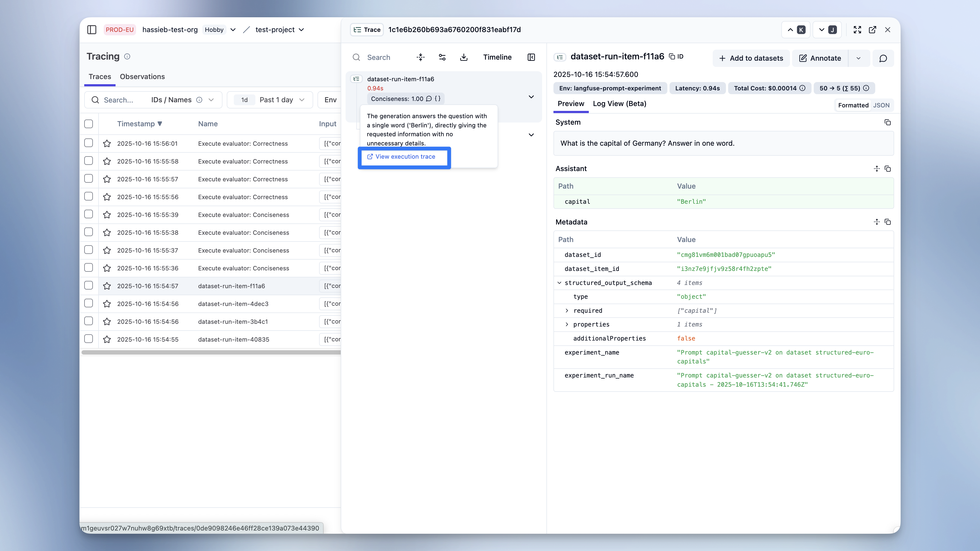Expand the properties metadata row
Viewport: 980px width, 551px height.
(x=567, y=324)
